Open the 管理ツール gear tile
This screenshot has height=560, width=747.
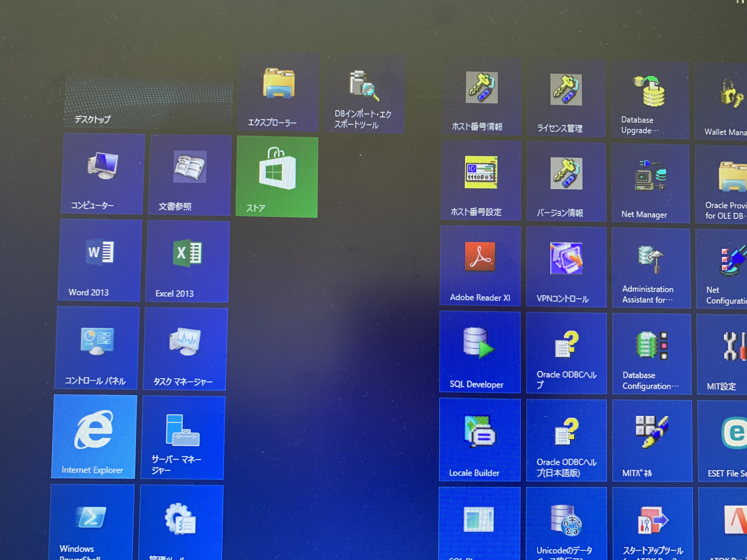181,523
